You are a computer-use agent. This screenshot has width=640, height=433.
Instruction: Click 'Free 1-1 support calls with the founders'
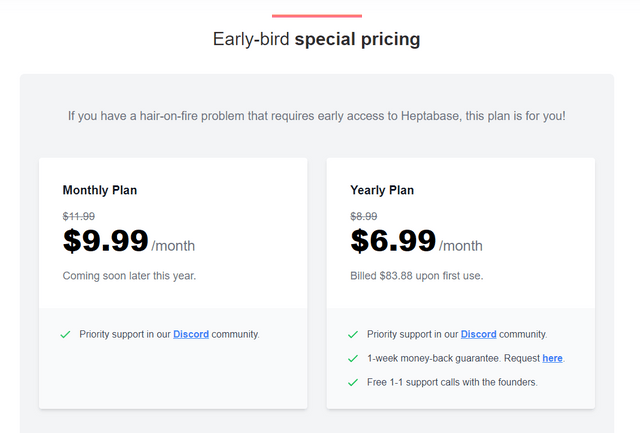[452, 382]
